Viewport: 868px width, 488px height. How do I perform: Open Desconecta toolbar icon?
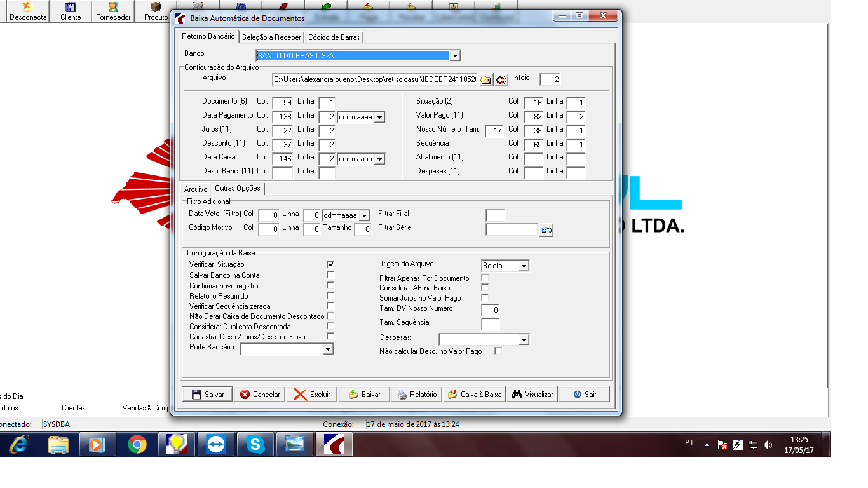tap(28, 11)
